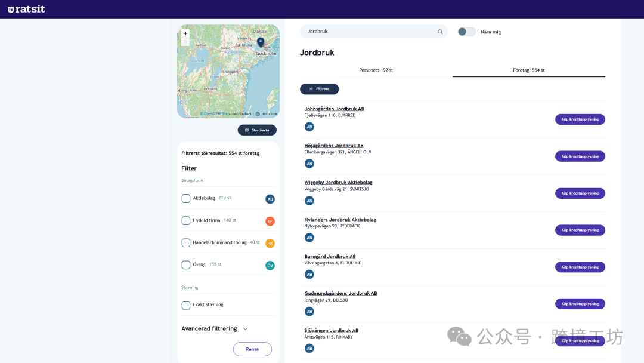Click the Ratsit logo in header
Screen dimensions: 644x363
(26, 9)
